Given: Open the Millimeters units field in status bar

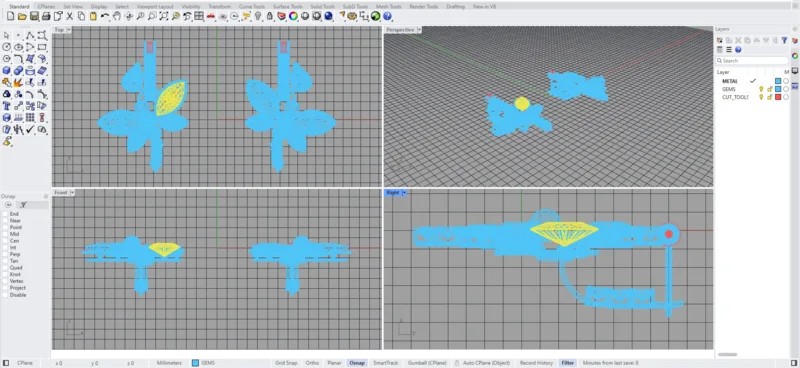Looking at the screenshot, I should pyautogui.click(x=169, y=363).
